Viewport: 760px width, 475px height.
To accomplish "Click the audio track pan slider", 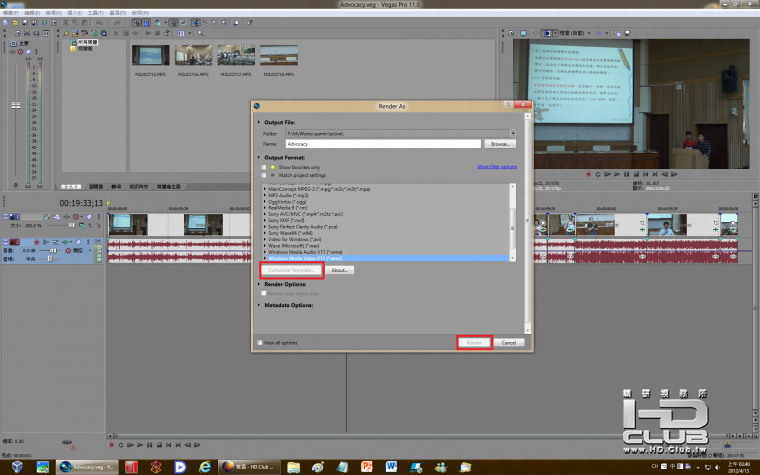I will (50, 259).
